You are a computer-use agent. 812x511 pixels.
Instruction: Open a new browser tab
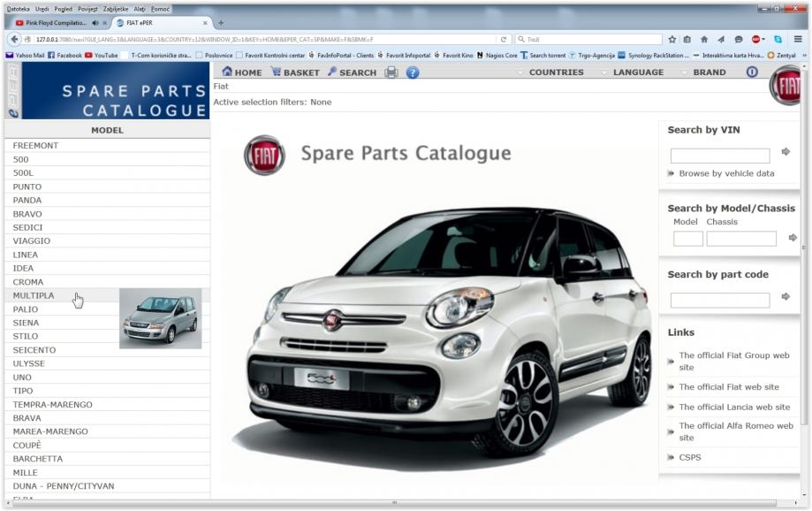pos(221,23)
